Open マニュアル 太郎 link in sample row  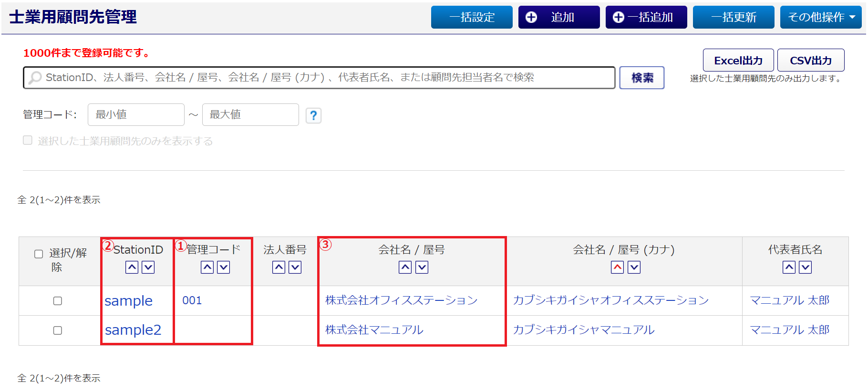(x=790, y=300)
